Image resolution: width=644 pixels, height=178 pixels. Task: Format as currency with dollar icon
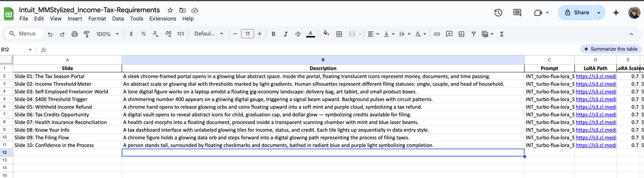pyautogui.click(x=132, y=34)
